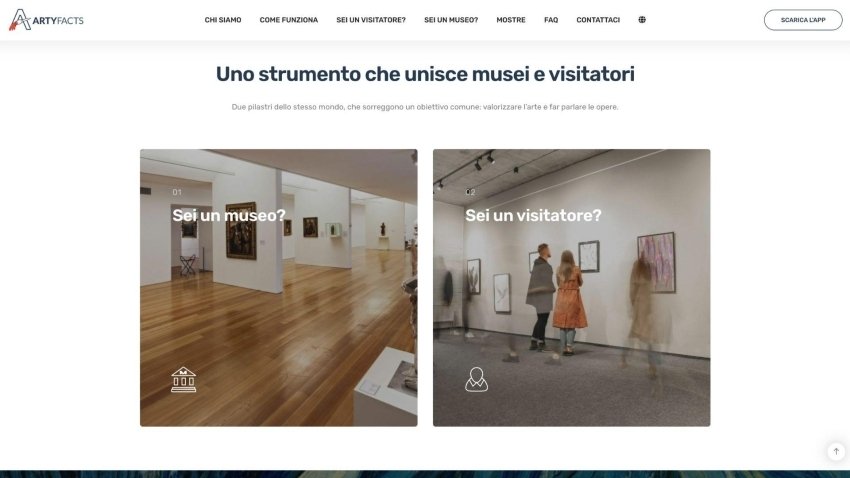
Task: Click the museum gallery photo card
Action: coord(279,288)
